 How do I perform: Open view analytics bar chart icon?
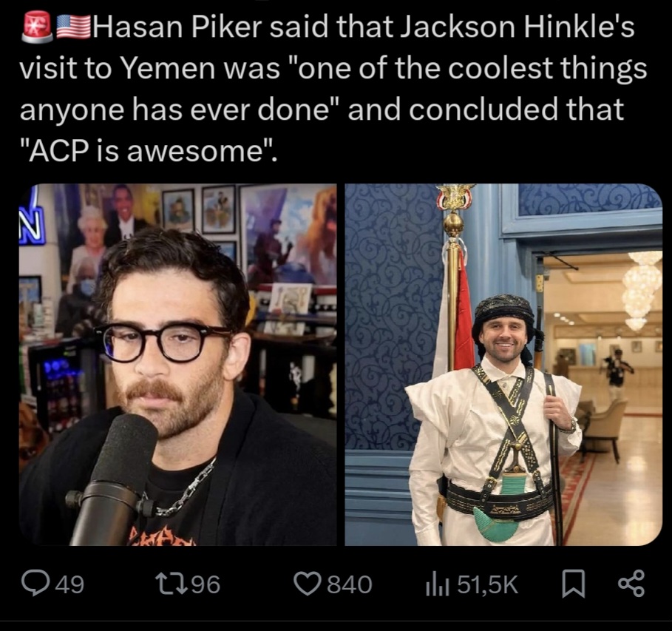pyautogui.click(x=437, y=584)
